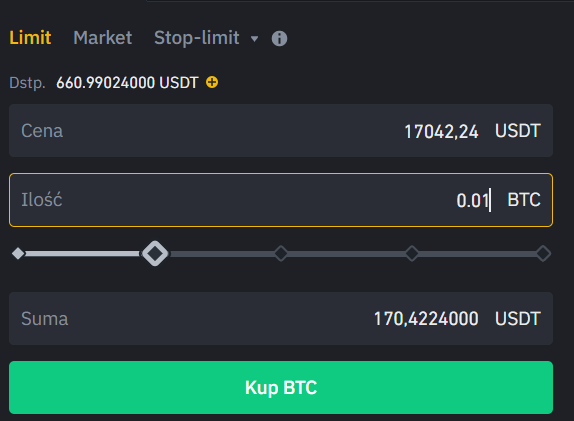Click the Ilość amount input field
The image size is (574, 421).
pos(281,200)
